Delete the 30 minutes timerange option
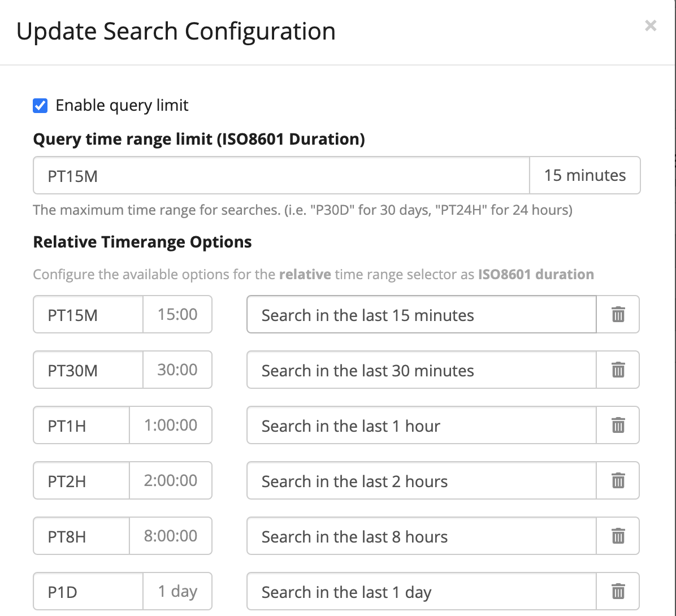The width and height of the screenshot is (676, 616). [x=618, y=370]
